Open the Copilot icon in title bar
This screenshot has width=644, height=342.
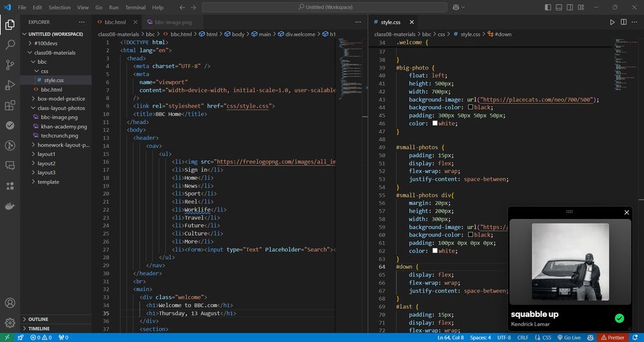tap(456, 7)
